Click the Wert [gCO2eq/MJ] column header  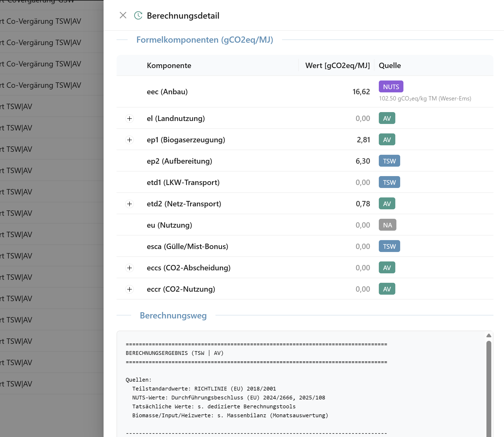point(337,65)
